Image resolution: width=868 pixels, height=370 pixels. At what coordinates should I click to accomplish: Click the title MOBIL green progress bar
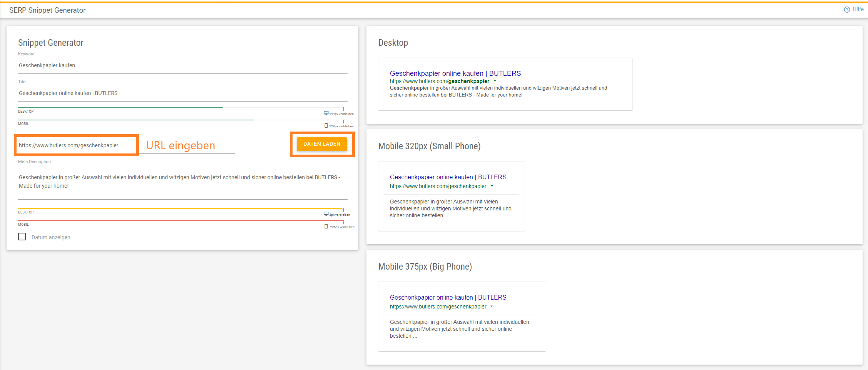[x=136, y=120]
